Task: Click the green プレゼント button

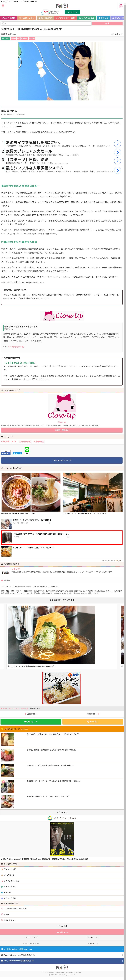Action: pyautogui.click(x=31, y=721)
